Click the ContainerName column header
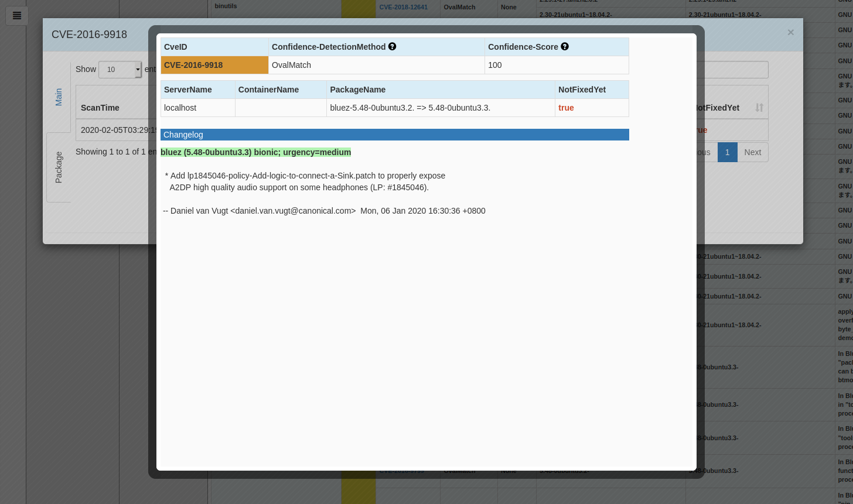The width and height of the screenshot is (853, 504). (281, 90)
